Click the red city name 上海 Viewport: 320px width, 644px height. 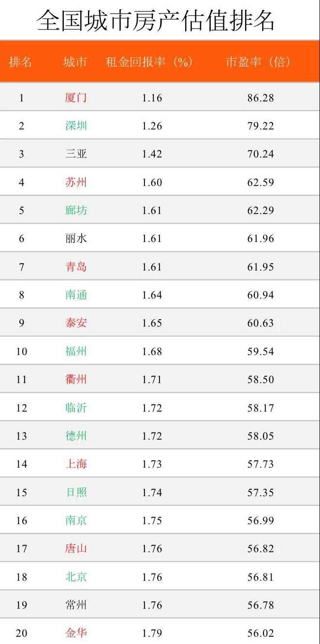76,464
